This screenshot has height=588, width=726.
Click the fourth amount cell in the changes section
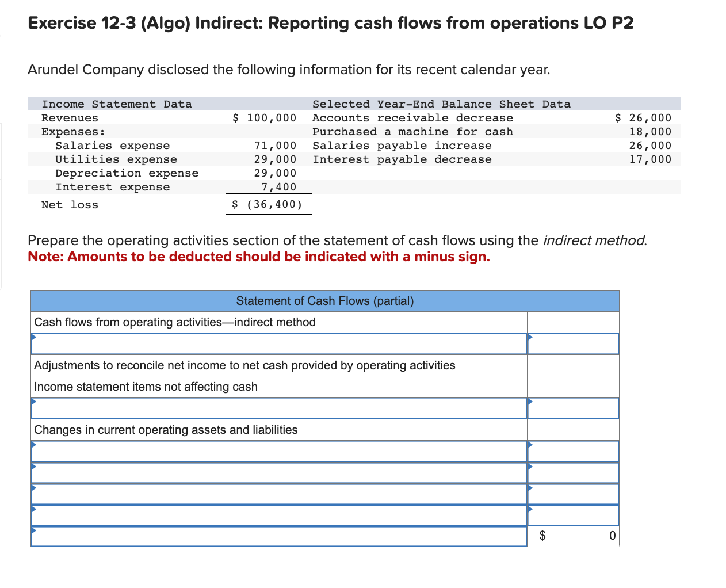(573, 515)
